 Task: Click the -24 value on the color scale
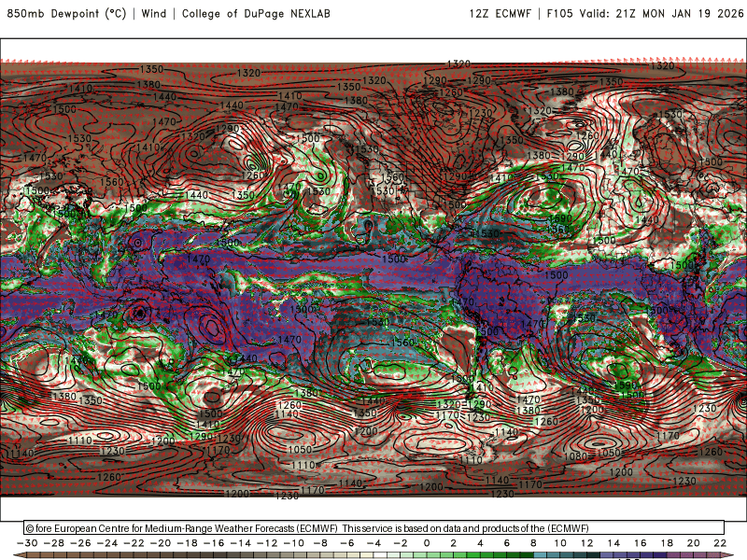coord(107,543)
